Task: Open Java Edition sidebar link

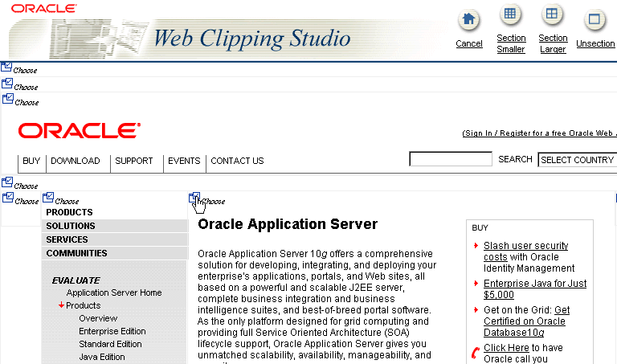Action: pos(102,358)
